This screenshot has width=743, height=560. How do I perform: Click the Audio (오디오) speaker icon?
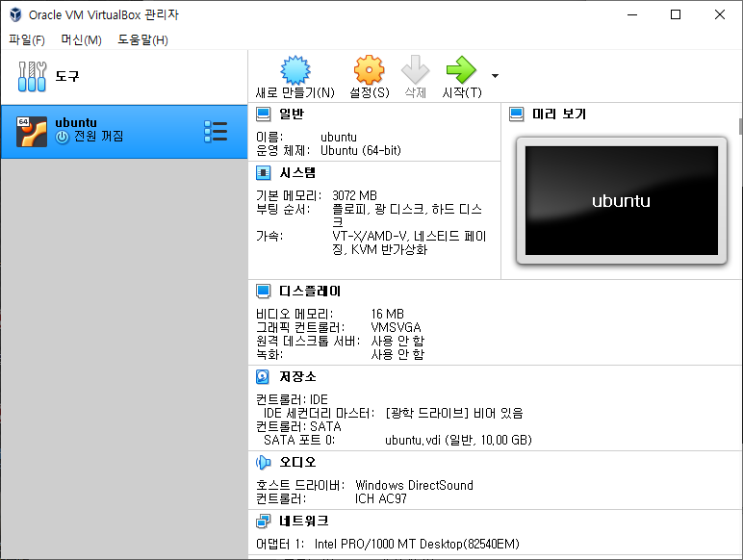[x=264, y=463]
